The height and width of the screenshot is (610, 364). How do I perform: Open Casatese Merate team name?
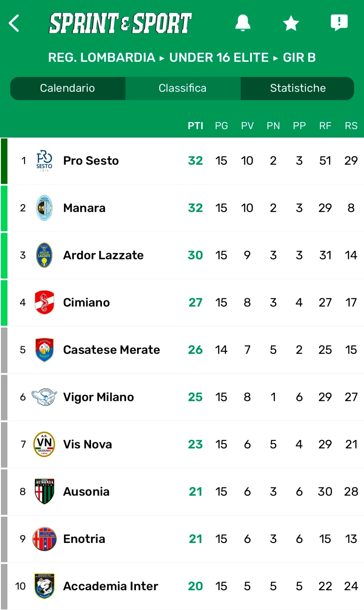111,350
